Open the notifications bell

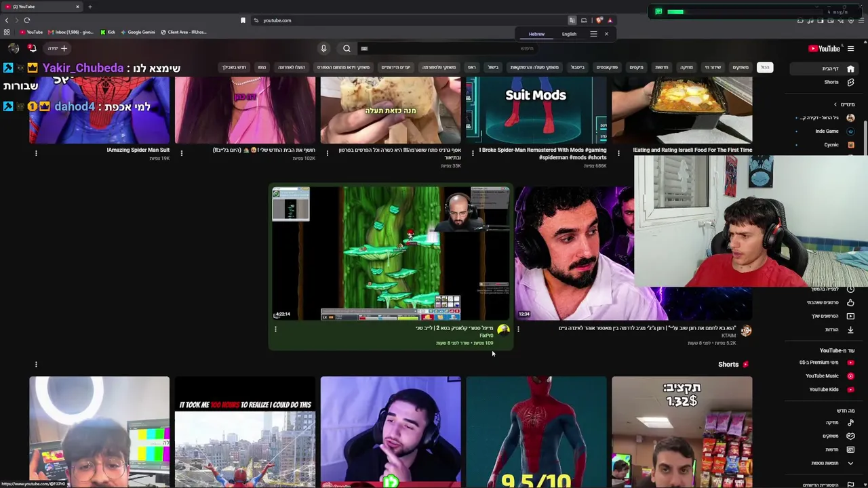pos(32,48)
